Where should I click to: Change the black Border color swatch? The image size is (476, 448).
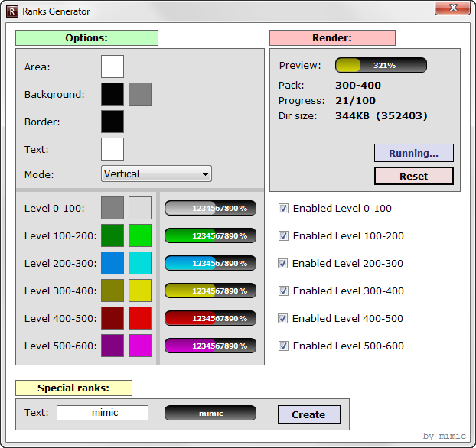[112, 122]
